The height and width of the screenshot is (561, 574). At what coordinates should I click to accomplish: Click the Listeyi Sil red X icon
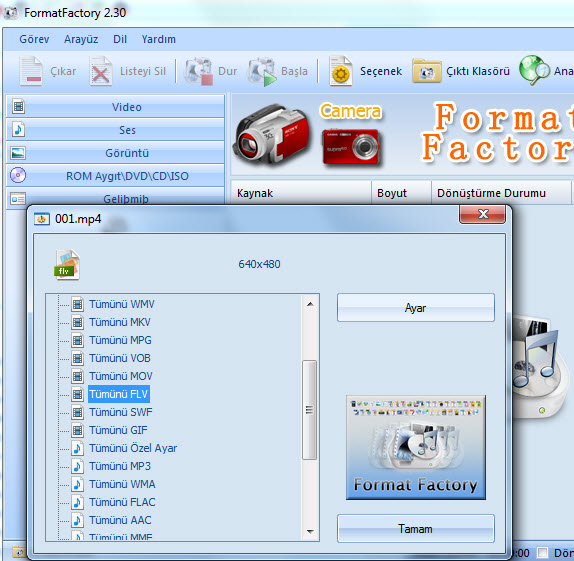101,71
